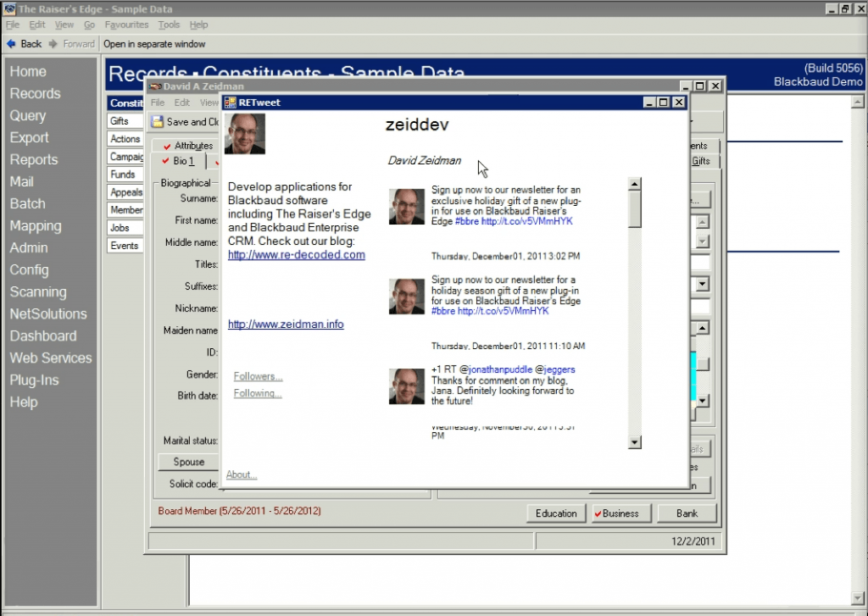The width and height of the screenshot is (868, 616).
Task: Open the Tools menu
Action: [169, 25]
